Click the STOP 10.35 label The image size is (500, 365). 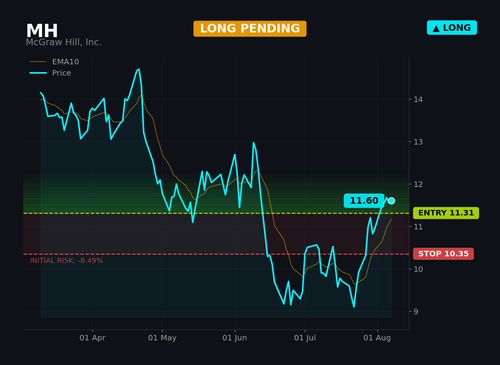point(443,254)
